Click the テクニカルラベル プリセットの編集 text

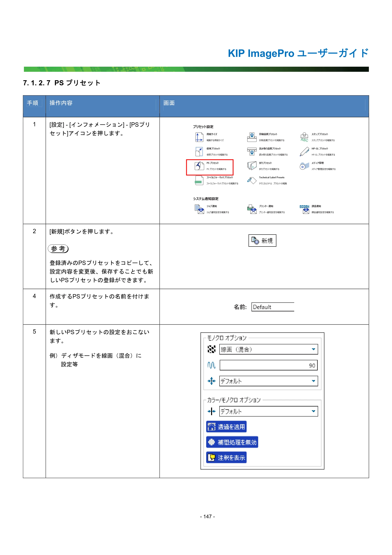pyautogui.click(x=273, y=184)
